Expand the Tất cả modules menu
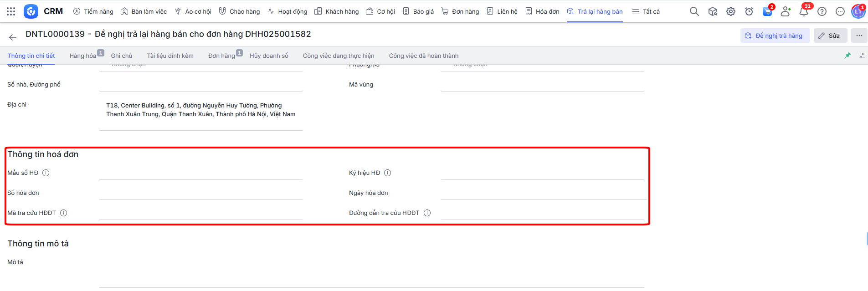868x291 pixels. pos(646,11)
